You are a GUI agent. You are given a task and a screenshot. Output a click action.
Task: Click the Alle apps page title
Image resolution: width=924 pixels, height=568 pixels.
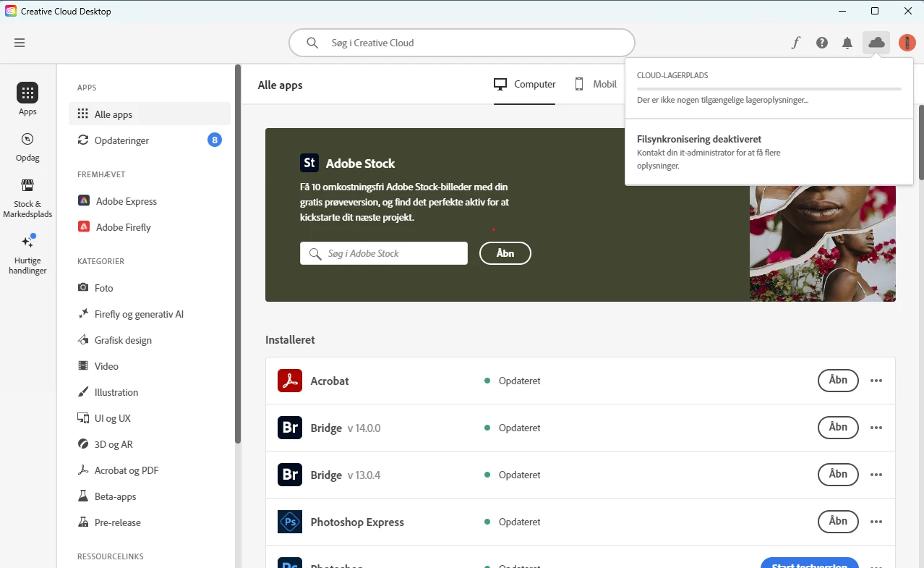(x=280, y=85)
